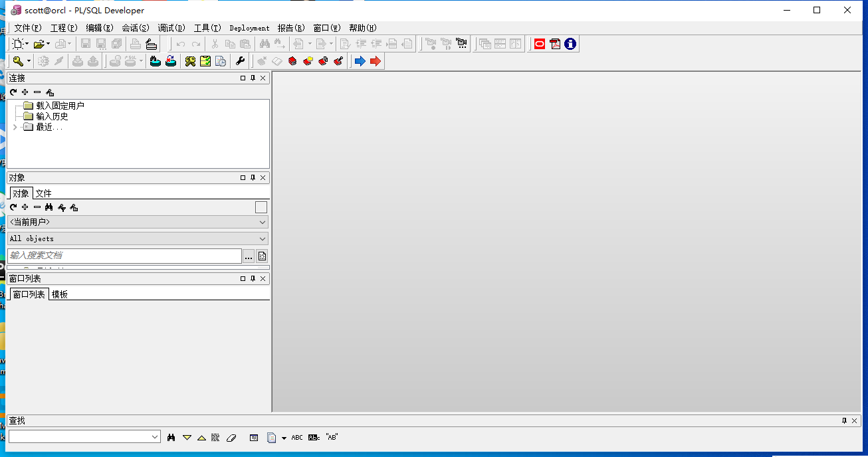Click the eraser clear highlights icon

point(231,437)
